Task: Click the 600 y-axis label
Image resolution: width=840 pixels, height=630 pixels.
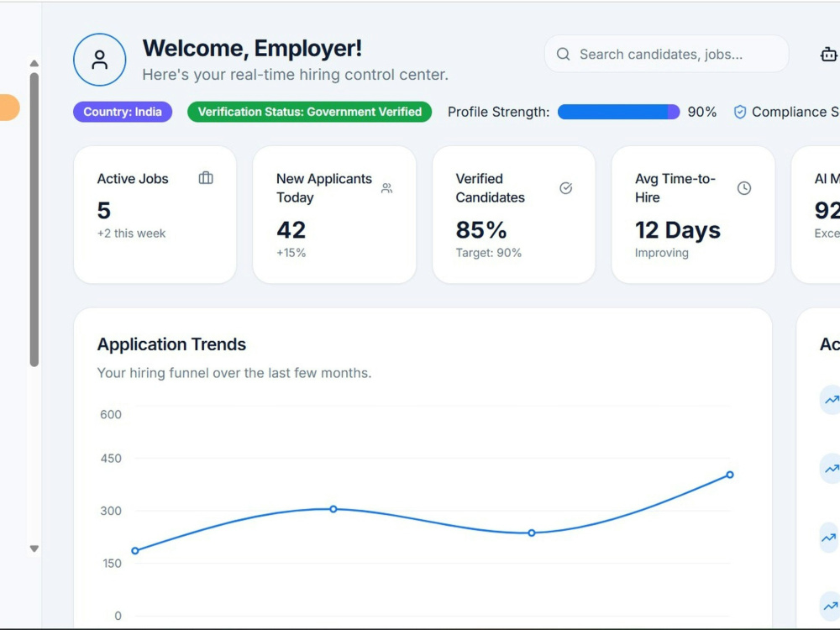Action: point(111,415)
